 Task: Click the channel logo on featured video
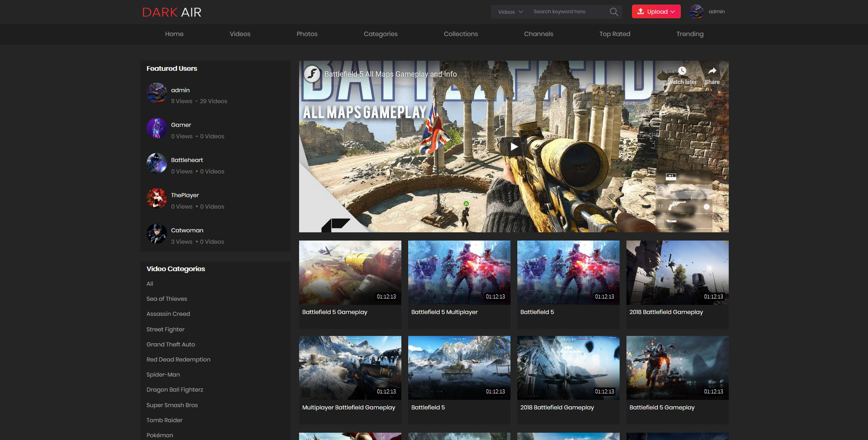(312, 73)
